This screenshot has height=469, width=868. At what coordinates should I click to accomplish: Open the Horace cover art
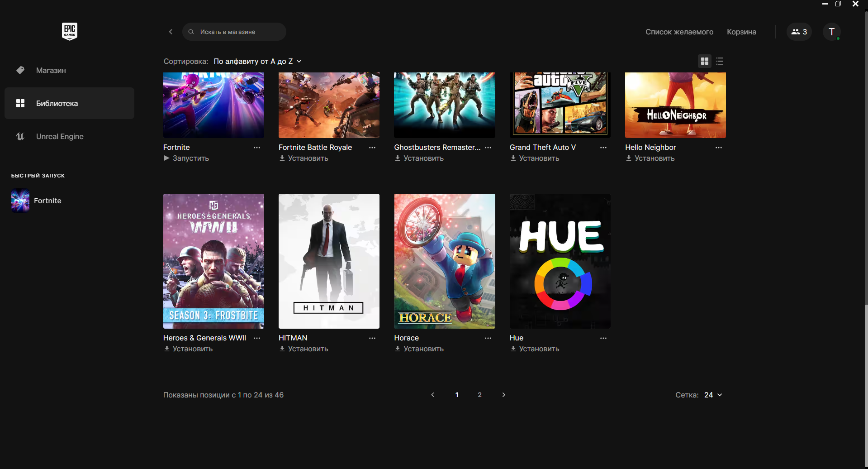click(x=445, y=261)
